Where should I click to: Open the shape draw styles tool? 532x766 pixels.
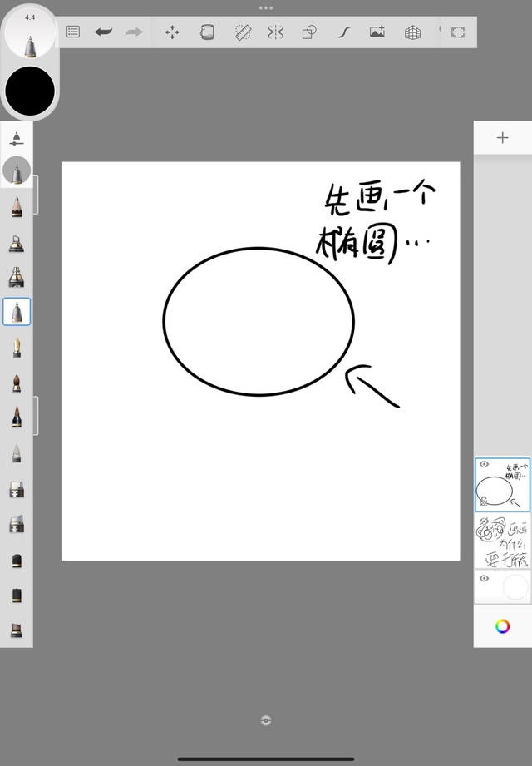coord(309,32)
